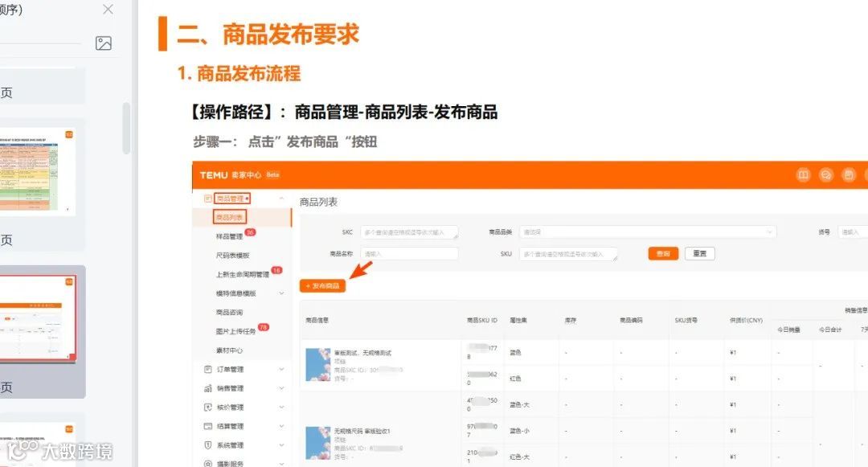Open 尺码表模板 in the sidebar

pyautogui.click(x=232, y=255)
